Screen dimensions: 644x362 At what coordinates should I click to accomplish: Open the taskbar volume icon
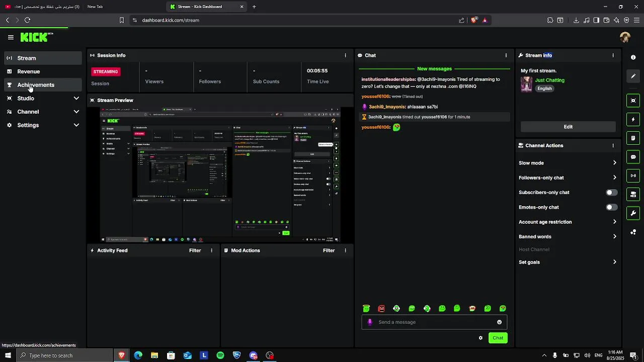click(x=587, y=355)
